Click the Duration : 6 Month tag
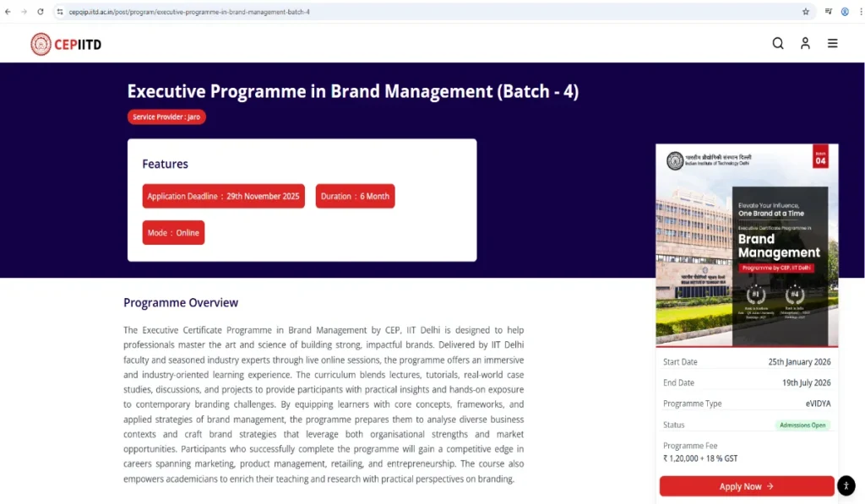 pyautogui.click(x=355, y=196)
